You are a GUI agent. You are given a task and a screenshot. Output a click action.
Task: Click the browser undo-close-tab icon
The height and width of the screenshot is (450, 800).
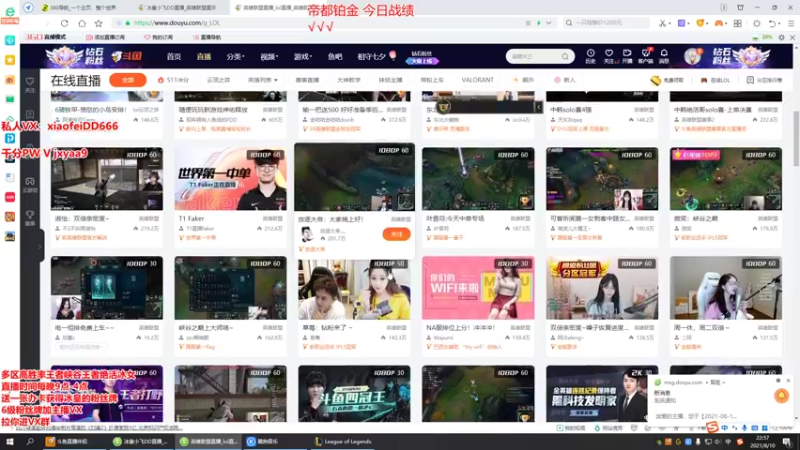(773, 23)
